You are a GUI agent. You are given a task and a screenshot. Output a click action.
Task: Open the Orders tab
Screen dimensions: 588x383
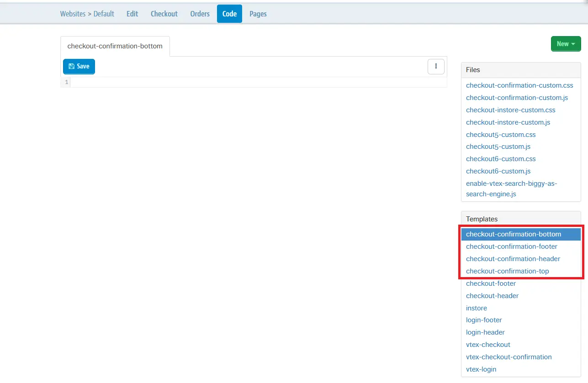pos(200,14)
